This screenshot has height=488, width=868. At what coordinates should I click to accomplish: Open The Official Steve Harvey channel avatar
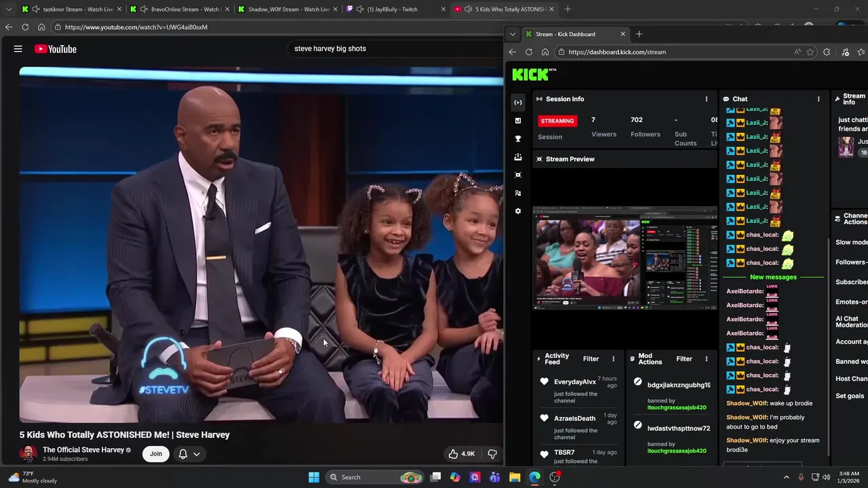tap(28, 454)
